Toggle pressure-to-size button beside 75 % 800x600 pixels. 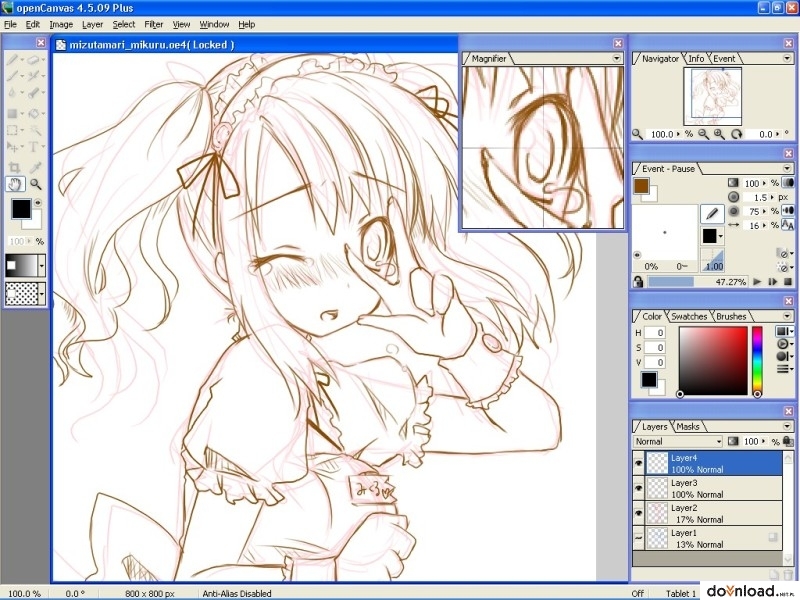point(788,211)
